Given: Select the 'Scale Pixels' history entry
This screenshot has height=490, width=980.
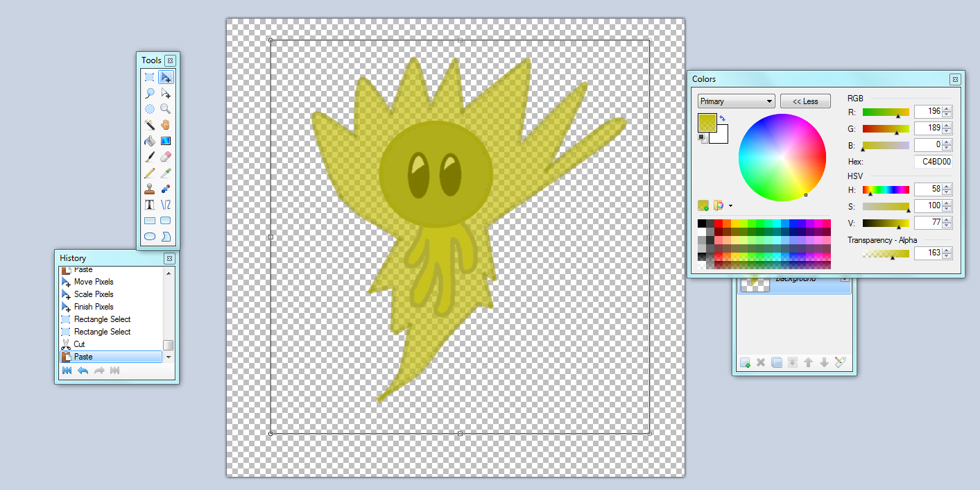Looking at the screenshot, I should (111, 294).
